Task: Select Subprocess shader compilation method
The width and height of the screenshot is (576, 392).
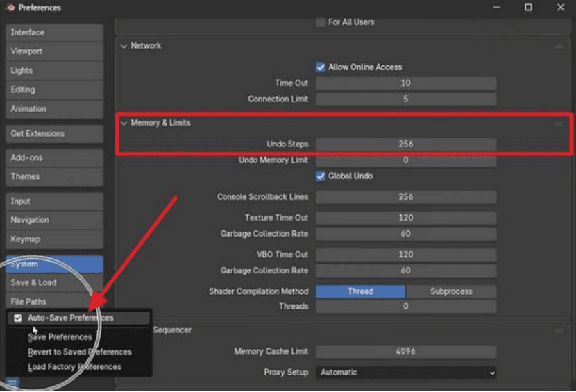Action: tap(451, 291)
